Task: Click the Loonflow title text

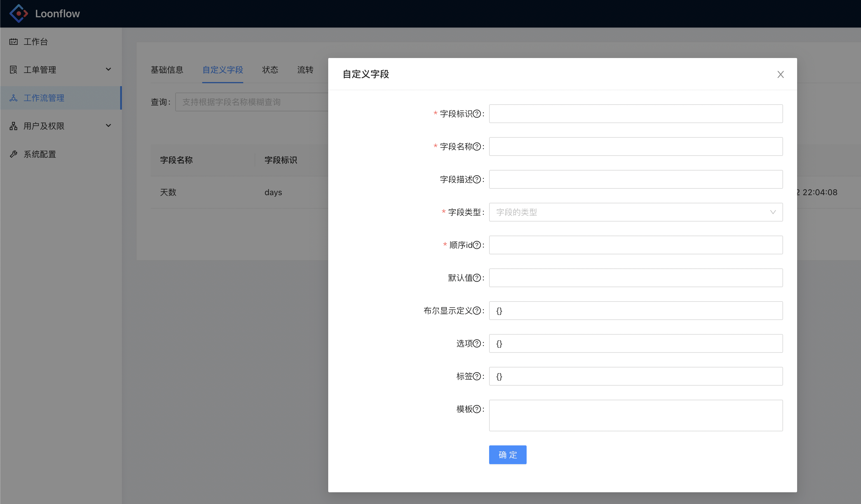Action: click(57, 14)
